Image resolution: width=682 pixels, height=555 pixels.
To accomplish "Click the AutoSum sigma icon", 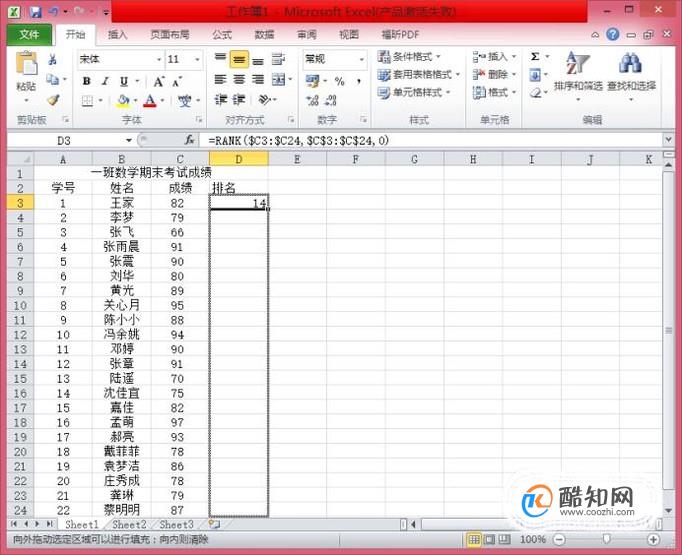I will [535, 57].
